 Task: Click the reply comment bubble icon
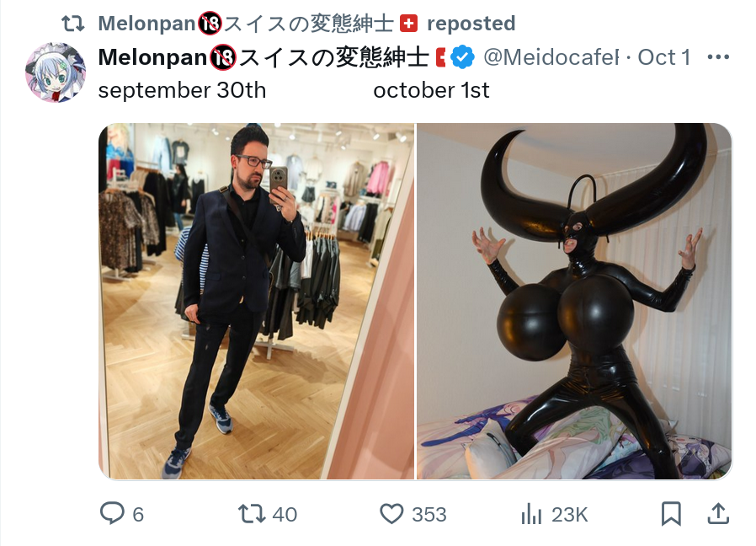112,514
